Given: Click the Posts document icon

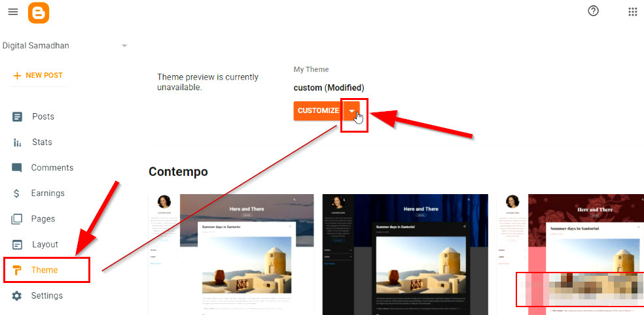Looking at the screenshot, I should (x=17, y=117).
